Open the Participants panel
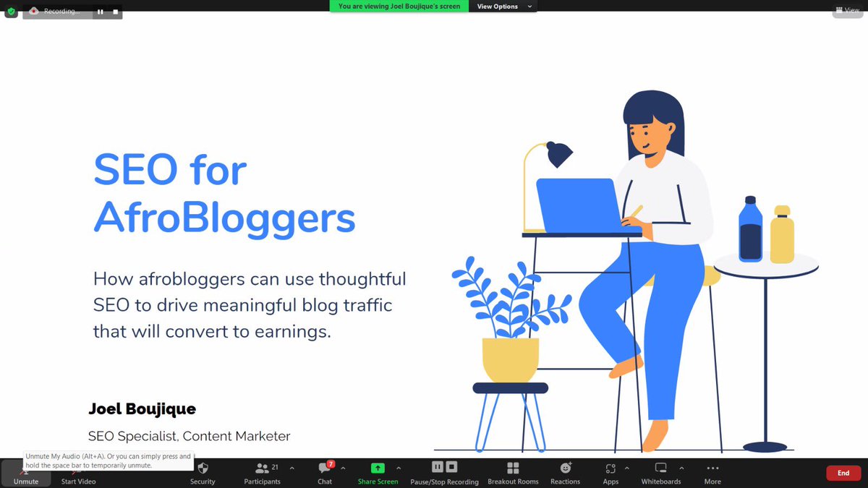868x488 pixels. click(262, 471)
